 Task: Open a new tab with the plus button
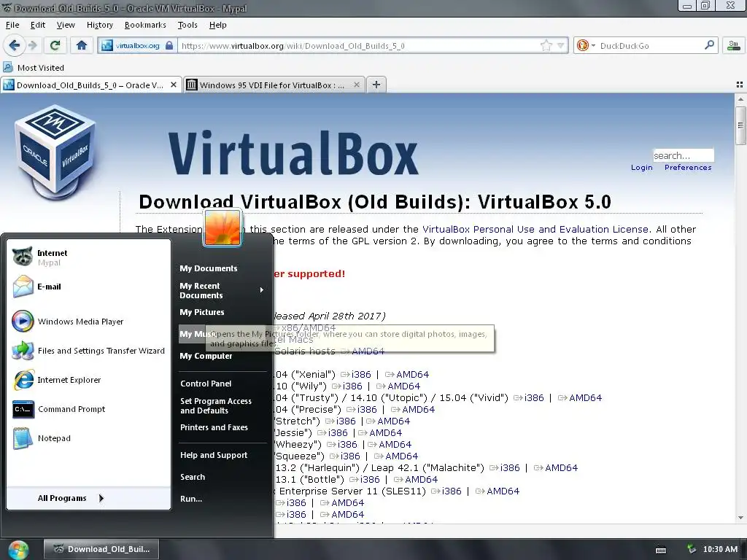click(376, 85)
